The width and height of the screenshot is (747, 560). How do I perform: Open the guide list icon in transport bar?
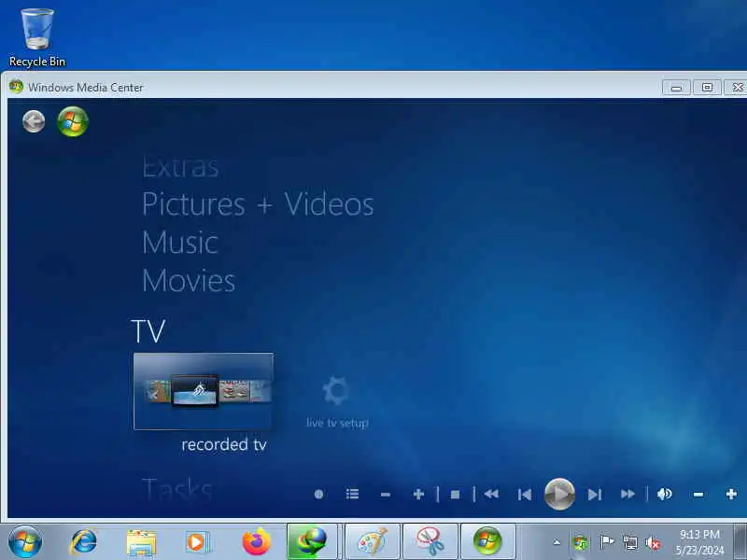(x=353, y=495)
